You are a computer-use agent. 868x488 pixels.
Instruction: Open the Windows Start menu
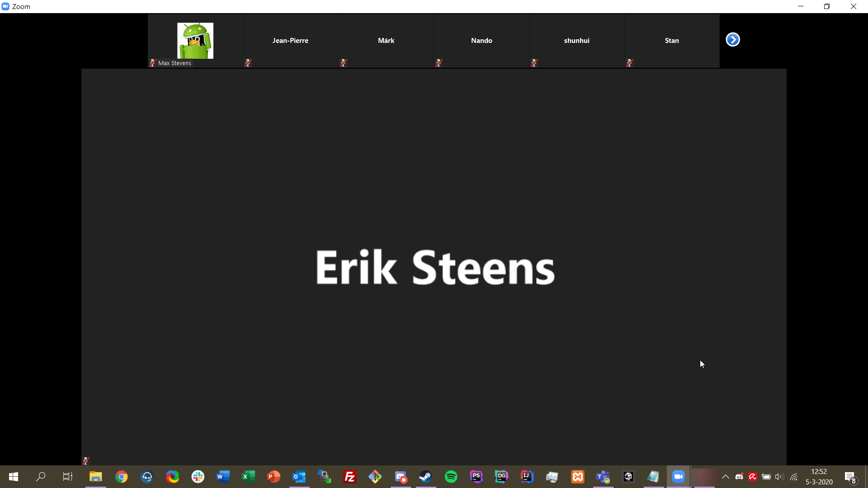pos(14,477)
